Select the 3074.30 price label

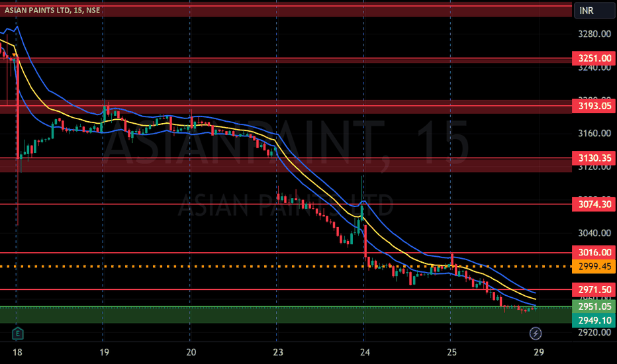pyautogui.click(x=594, y=205)
